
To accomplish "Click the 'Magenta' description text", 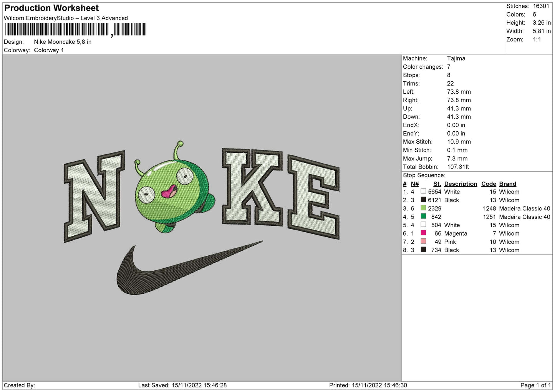I will 456,233.
